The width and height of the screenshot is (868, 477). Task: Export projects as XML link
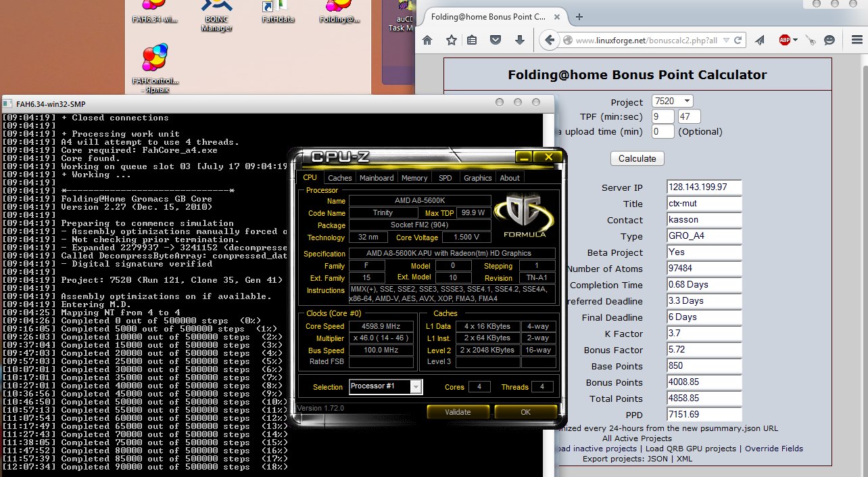(x=684, y=459)
